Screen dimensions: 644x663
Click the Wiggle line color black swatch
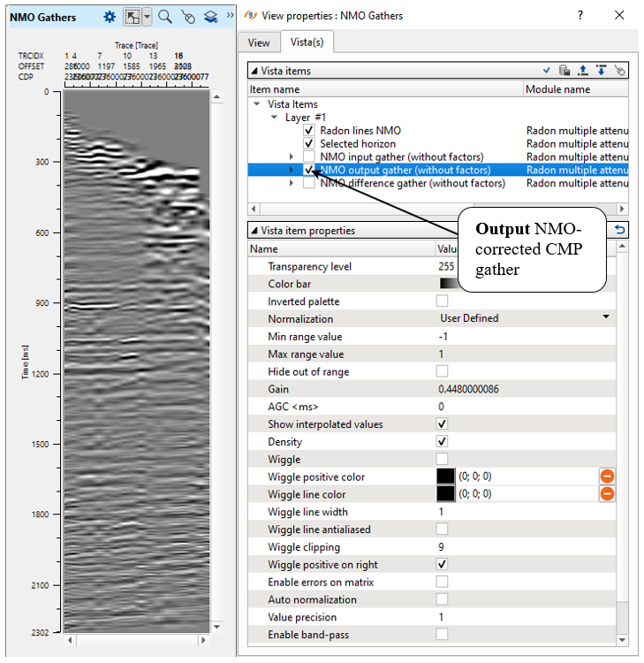click(446, 494)
